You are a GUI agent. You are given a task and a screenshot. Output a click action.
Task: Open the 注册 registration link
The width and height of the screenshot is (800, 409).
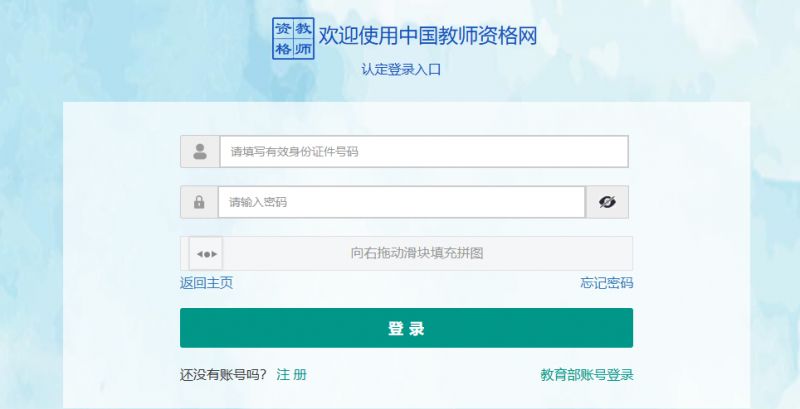pos(291,375)
